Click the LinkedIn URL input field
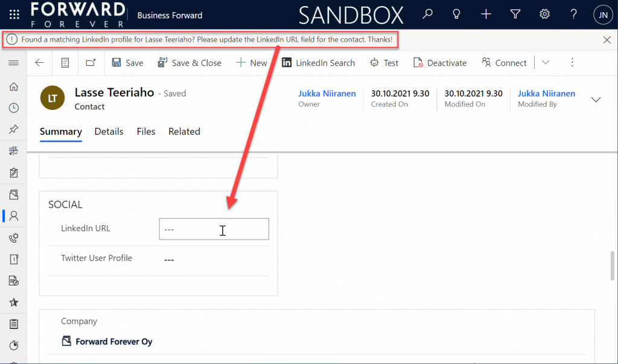This screenshot has width=618, height=364. [214, 229]
